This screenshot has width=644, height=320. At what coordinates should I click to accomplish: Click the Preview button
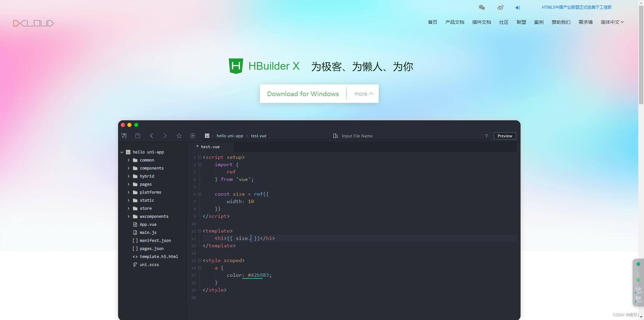pyautogui.click(x=505, y=136)
